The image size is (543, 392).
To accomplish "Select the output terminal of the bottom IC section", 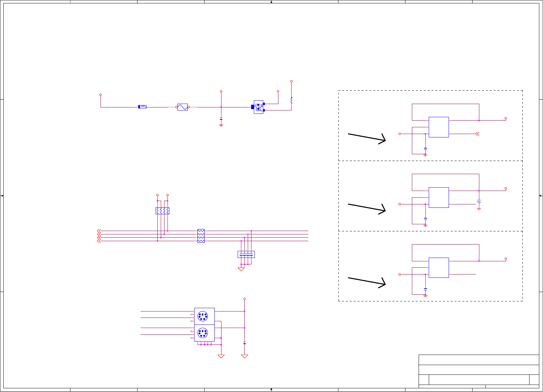I will coord(506,259).
